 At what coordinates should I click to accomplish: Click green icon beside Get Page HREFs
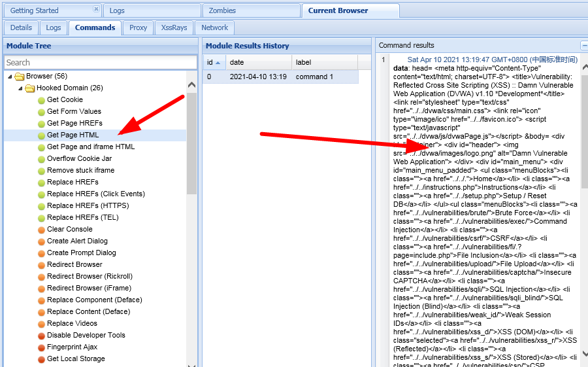pyautogui.click(x=41, y=124)
